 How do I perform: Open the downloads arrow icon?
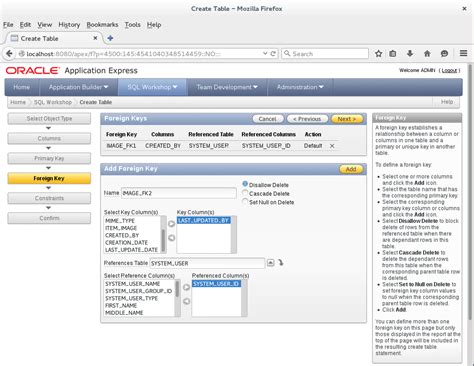tap(410, 53)
